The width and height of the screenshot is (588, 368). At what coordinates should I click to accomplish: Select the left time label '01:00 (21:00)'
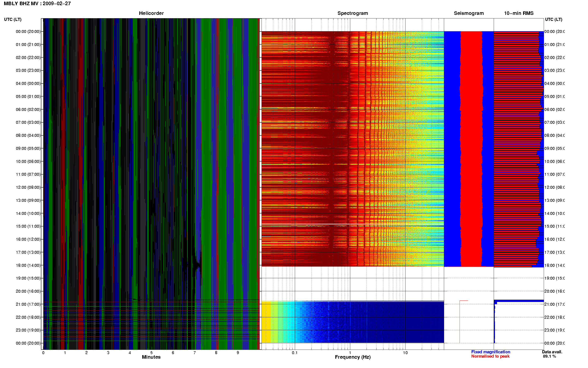(x=28, y=44)
